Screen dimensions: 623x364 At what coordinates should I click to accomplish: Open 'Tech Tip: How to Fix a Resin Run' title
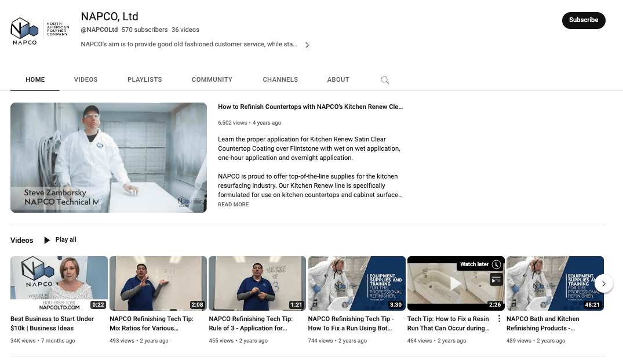point(449,323)
